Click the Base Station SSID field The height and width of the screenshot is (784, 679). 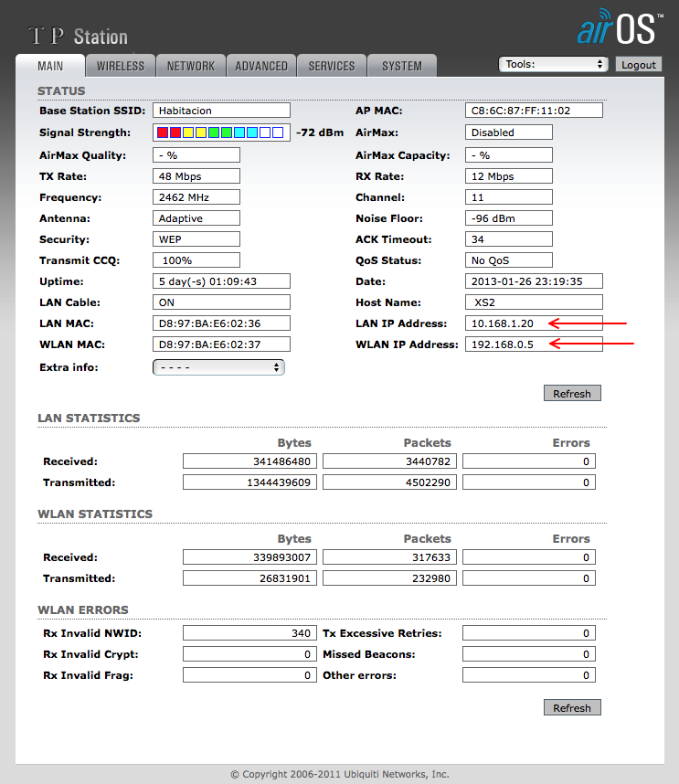(221, 111)
